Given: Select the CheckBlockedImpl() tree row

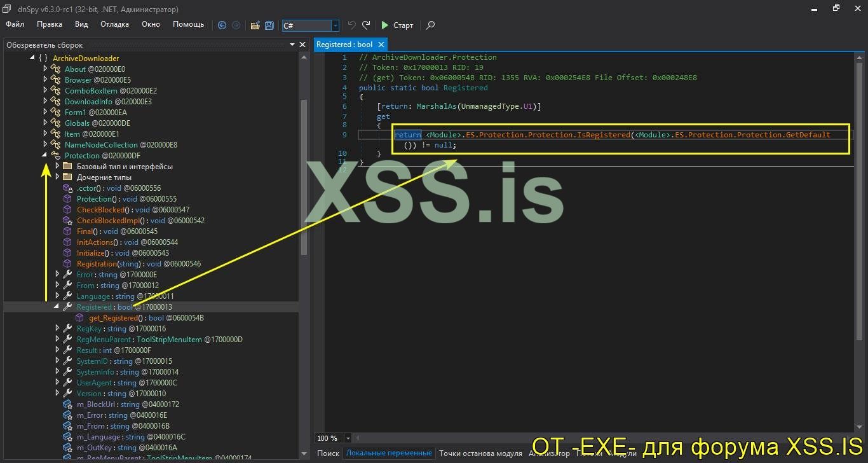Looking at the screenshot, I should point(151,221).
